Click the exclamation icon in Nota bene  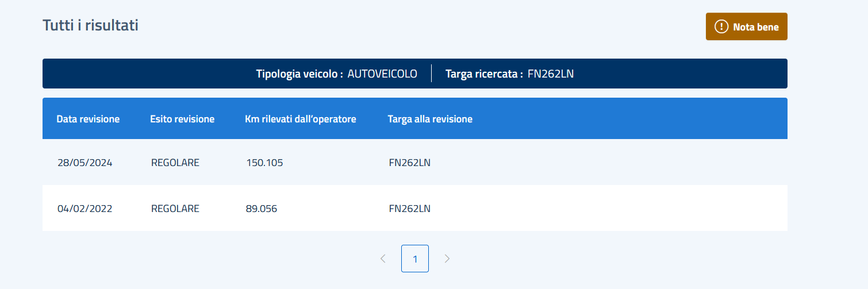click(721, 26)
